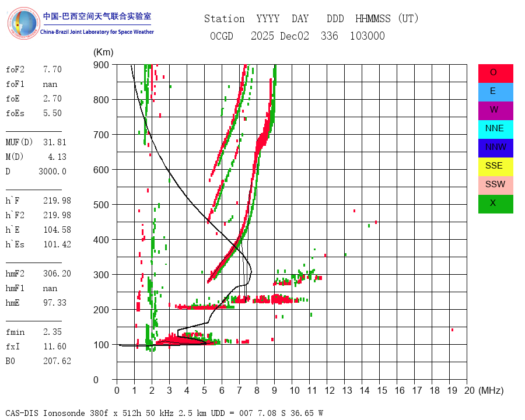
Task: Click the h`F value 219.98
Action: coord(57,201)
